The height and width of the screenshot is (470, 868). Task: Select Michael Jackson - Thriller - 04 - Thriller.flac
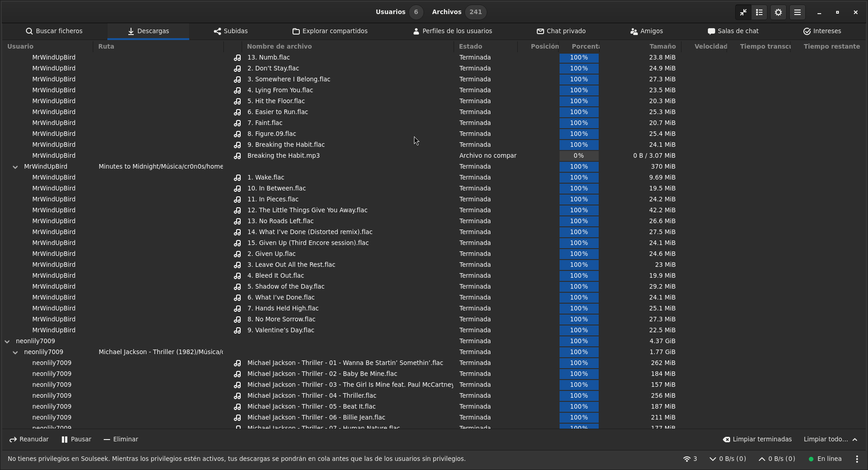point(434,396)
